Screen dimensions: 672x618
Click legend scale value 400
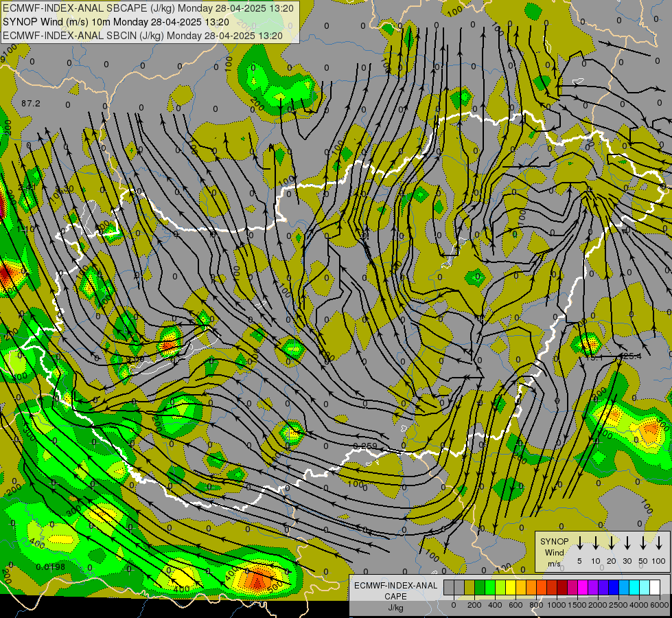[x=495, y=605]
